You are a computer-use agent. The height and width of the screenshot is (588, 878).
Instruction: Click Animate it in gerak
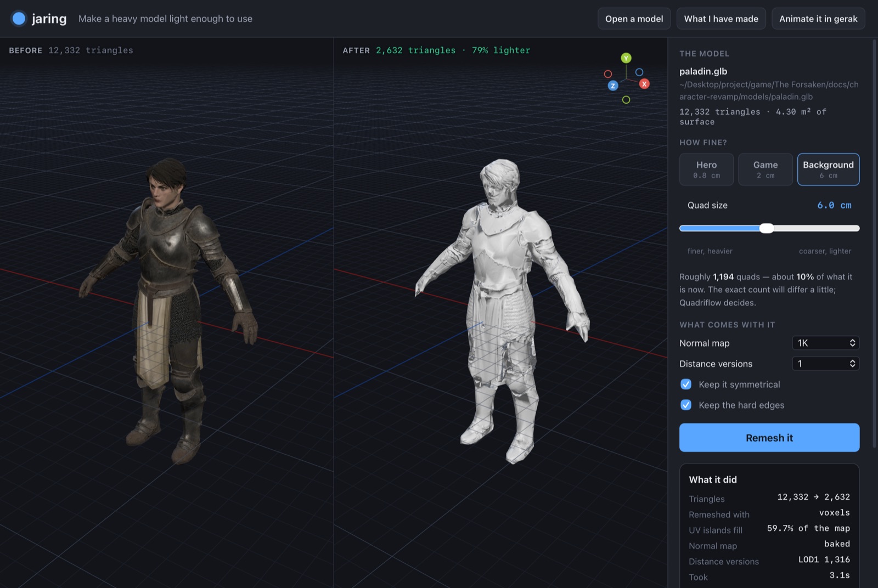[x=818, y=19]
